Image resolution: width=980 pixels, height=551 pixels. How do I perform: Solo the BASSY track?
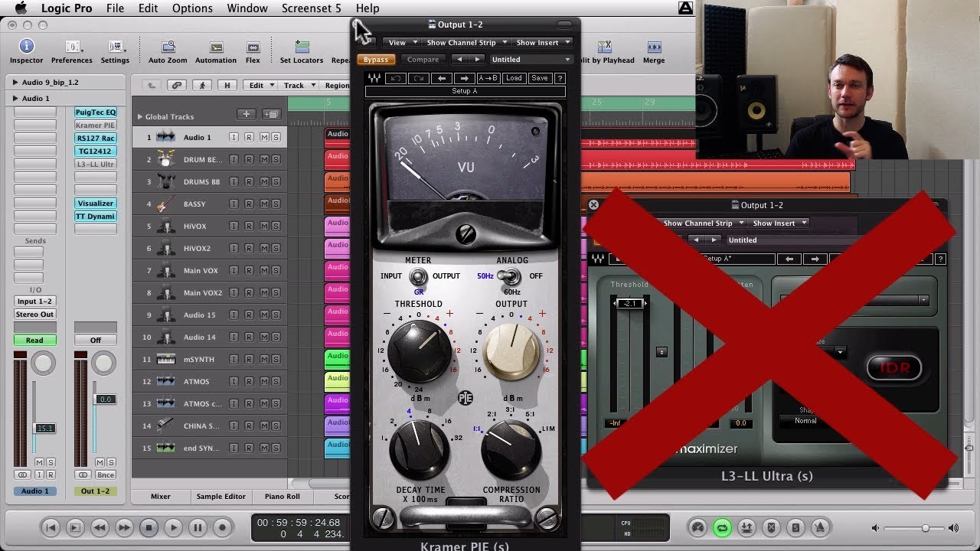click(x=276, y=204)
